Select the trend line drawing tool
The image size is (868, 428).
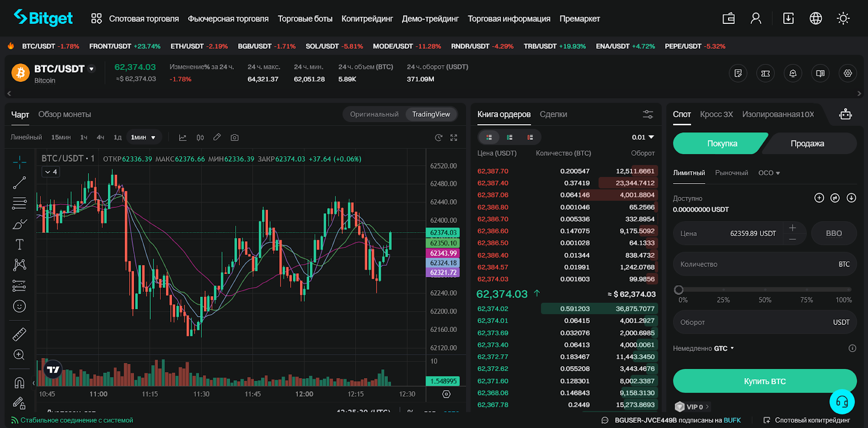pos(20,183)
